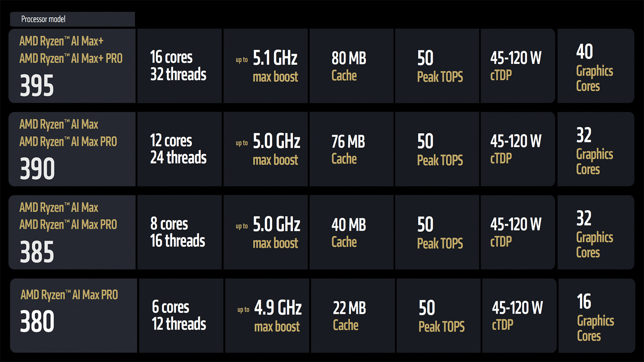Image resolution: width=644 pixels, height=362 pixels.
Task: Click the 12 cores 24 threads cell
Action: 179,149
